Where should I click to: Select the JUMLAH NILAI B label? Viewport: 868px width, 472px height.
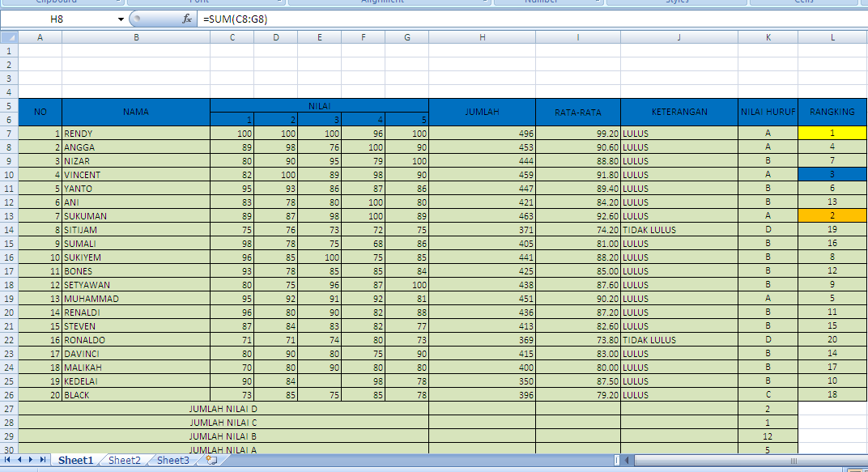pyautogui.click(x=223, y=436)
